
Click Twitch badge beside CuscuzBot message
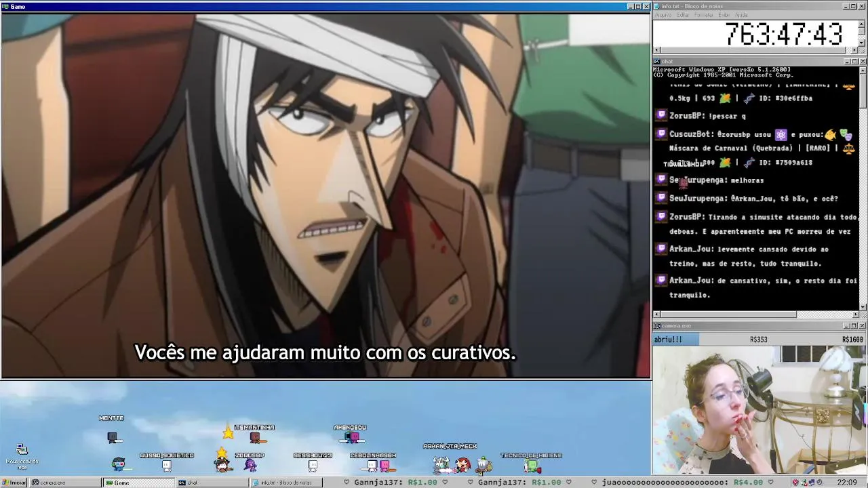click(x=661, y=134)
